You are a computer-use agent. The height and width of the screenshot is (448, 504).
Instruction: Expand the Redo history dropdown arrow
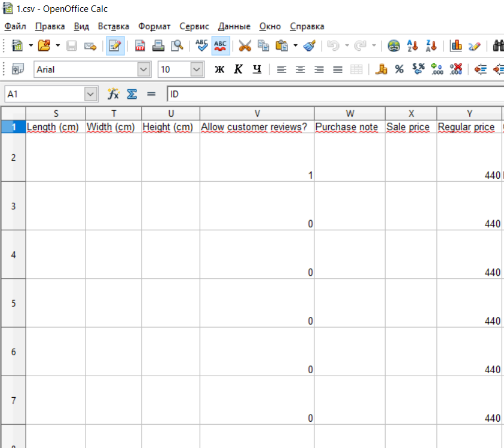click(x=374, y=45)
